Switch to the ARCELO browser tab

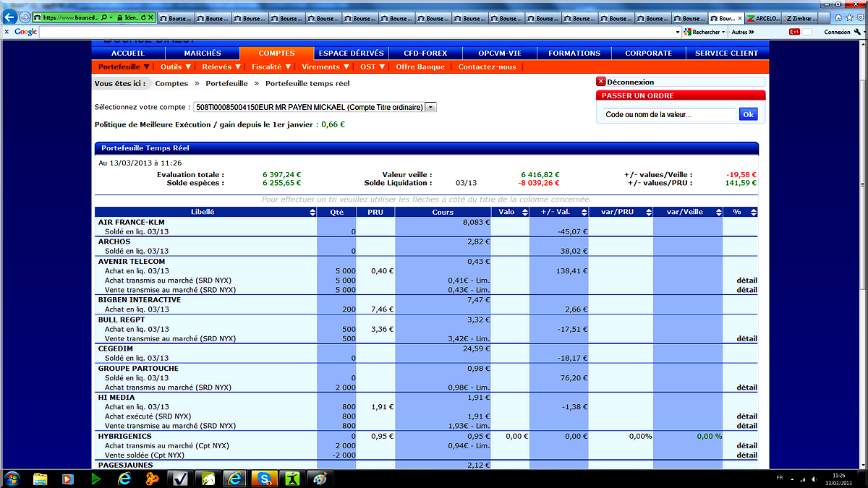pos(762,18)
